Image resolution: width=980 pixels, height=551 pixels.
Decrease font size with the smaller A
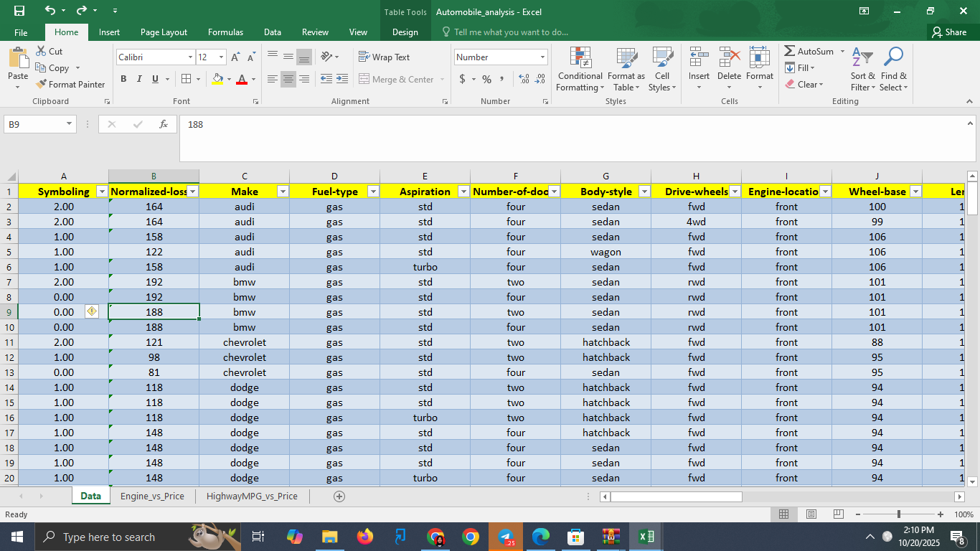(x=251, y=57)
